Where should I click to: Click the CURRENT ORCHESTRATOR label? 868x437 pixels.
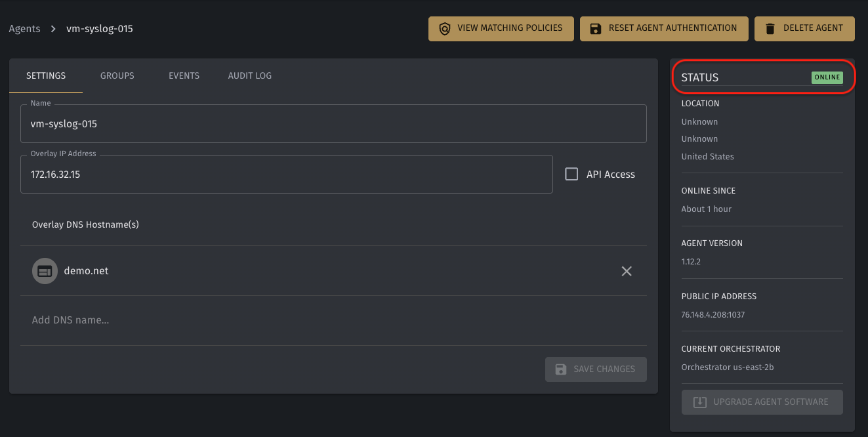(731, 349)
